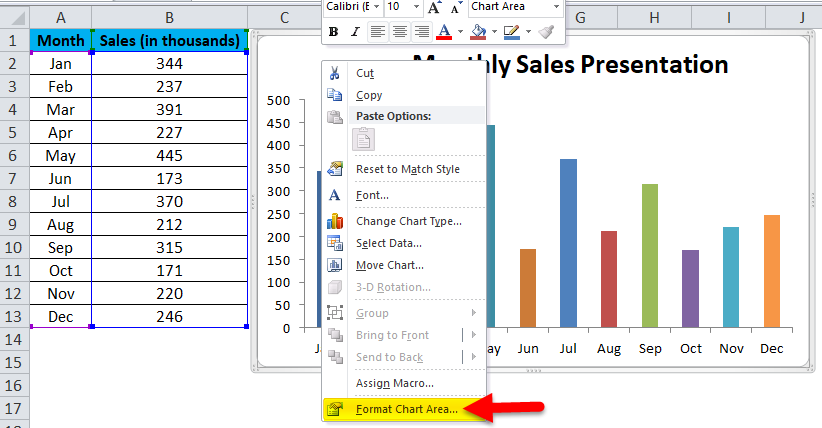Screen dimensions: 822x428
Task: Click the chart title Sales Presentation
Action: pyautogui.click(x=622, y=65)
